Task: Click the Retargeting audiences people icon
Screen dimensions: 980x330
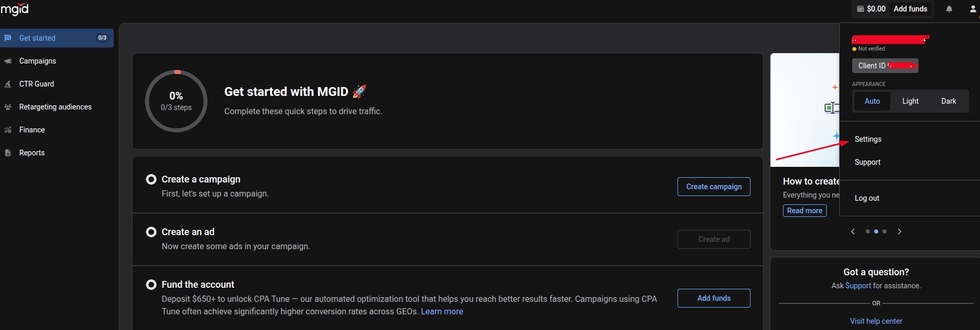Action: click(x=8, y=107)
